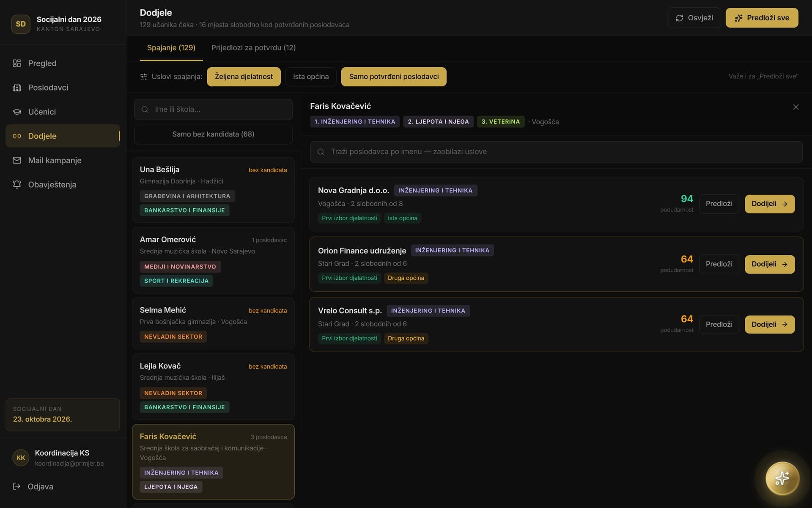Open Mail kampanje in the sidebar
812x508 pixels.
coord(63,160)
